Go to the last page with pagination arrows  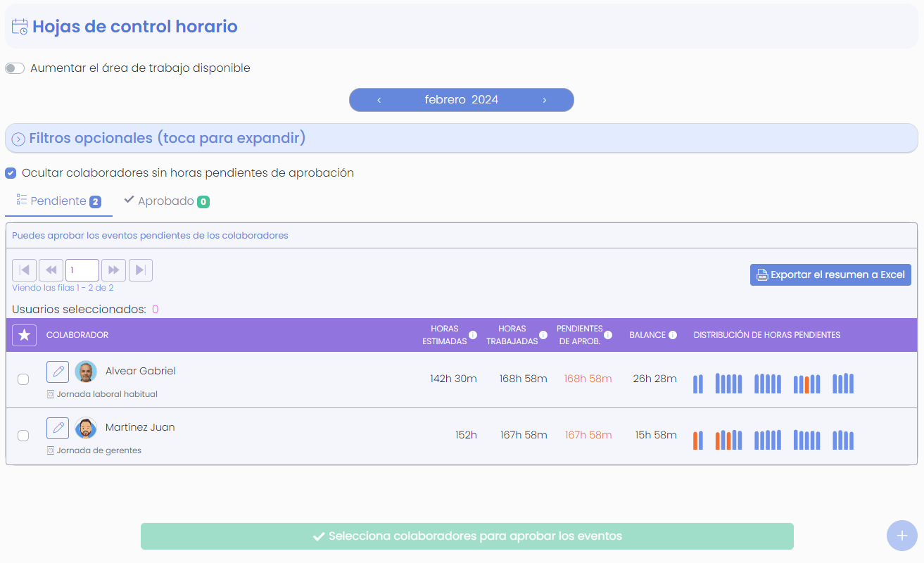(139, 270)
